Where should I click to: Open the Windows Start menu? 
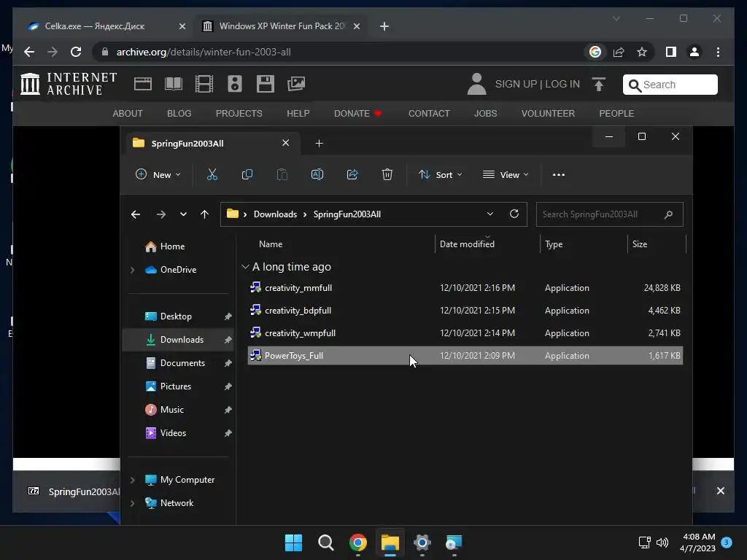pyautogui.click(x=293, y=542)
